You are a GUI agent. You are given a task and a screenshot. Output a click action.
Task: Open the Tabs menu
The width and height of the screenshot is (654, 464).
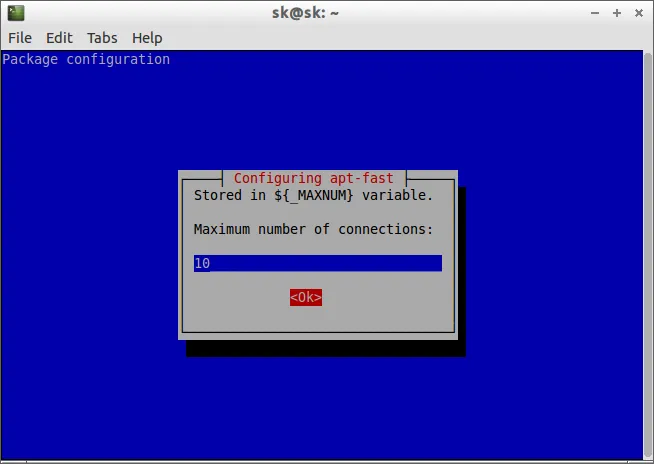[x=102, y=38]
